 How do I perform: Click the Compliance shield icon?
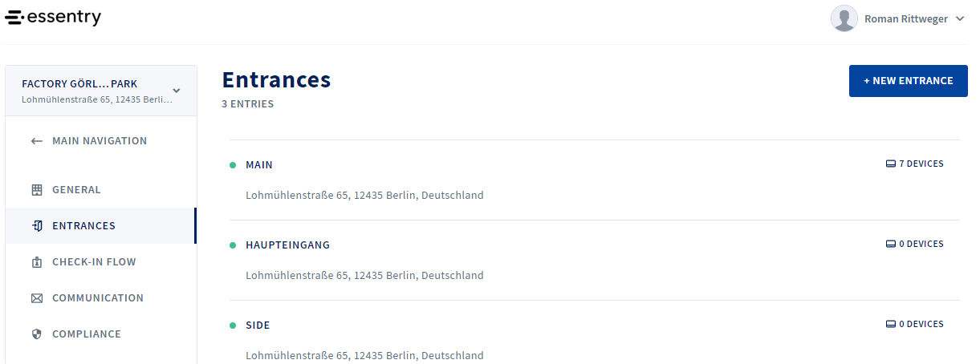pos(36,334)
